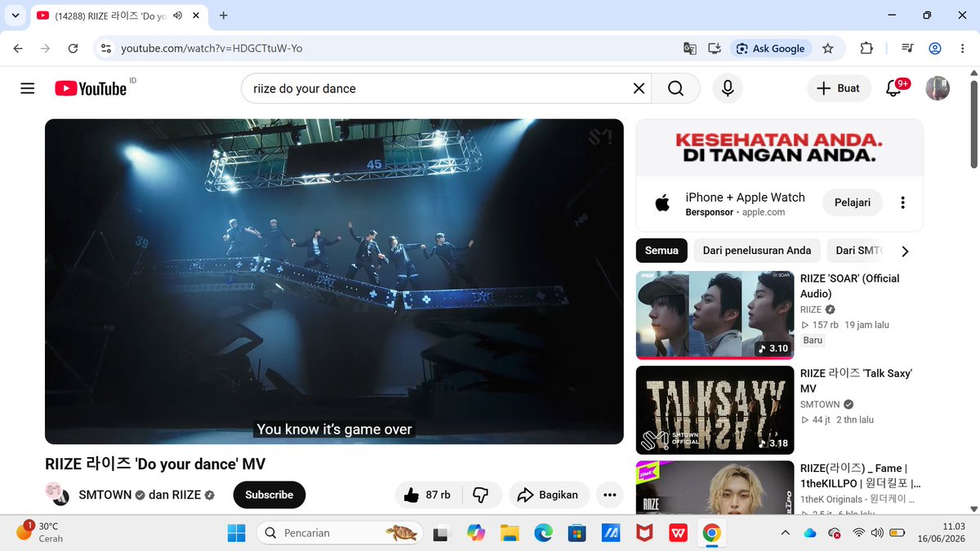
Task: Click the RIIZE 'SOAR' (Official Audio) title
Action: pyautogui.click(x=849, y=286)
